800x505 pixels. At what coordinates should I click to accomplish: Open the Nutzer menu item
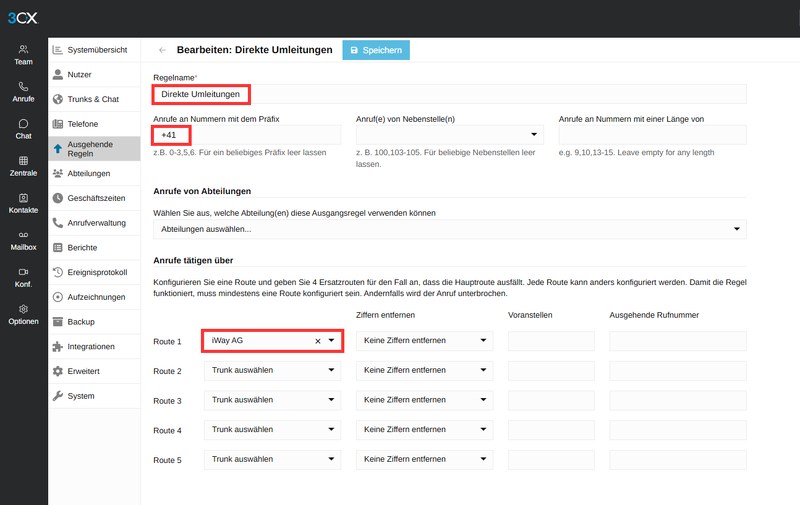(x=94, y=74)
